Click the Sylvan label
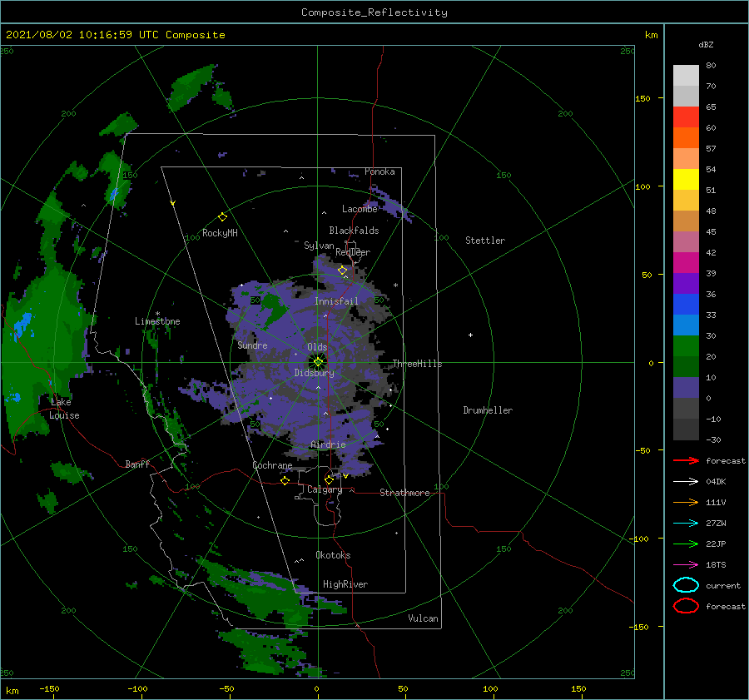749x700 pixels. [319, 246]
